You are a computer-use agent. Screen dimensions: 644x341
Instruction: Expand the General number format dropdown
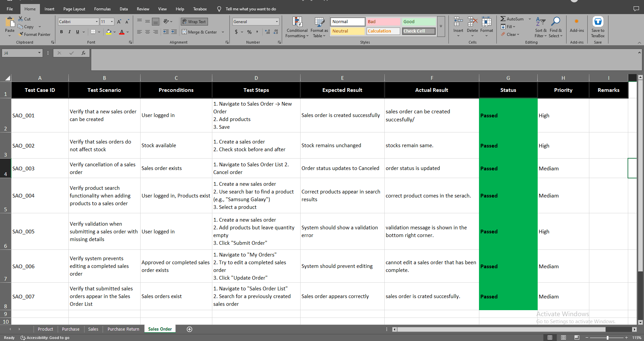click(x=277, y=22)
